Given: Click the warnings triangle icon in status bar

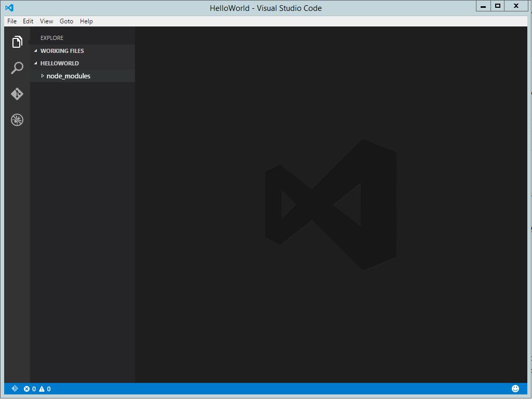Looking at the screenshot, I should (x=42, y=389).
